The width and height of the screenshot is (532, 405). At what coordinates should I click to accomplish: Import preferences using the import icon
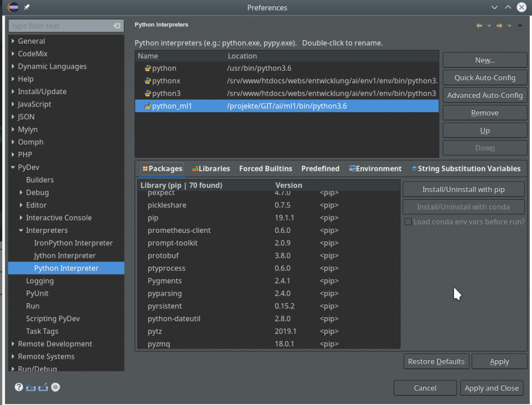31,387
